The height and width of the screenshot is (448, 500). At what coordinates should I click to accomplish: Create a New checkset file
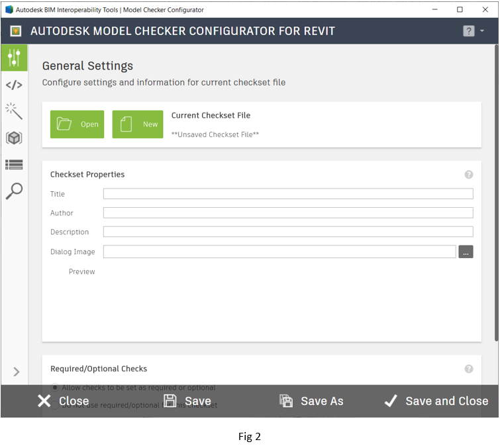(138, 124)
